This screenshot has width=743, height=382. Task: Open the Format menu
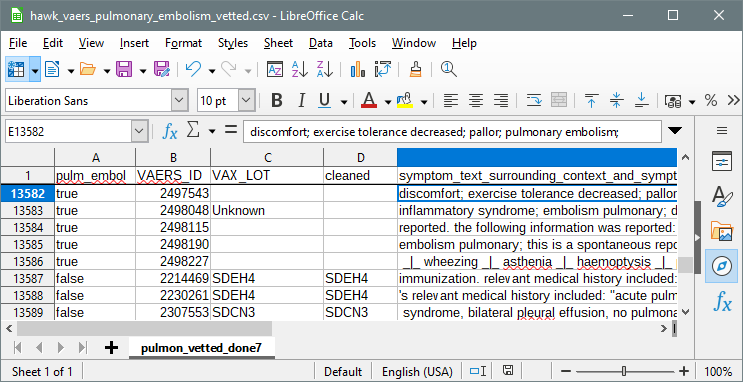point(183,43)
